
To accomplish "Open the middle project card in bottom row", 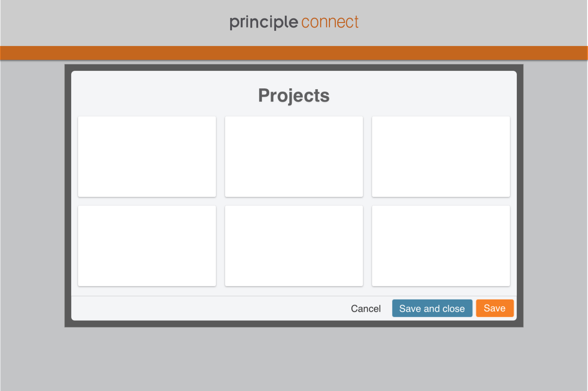I will click(x=294, y=246).
